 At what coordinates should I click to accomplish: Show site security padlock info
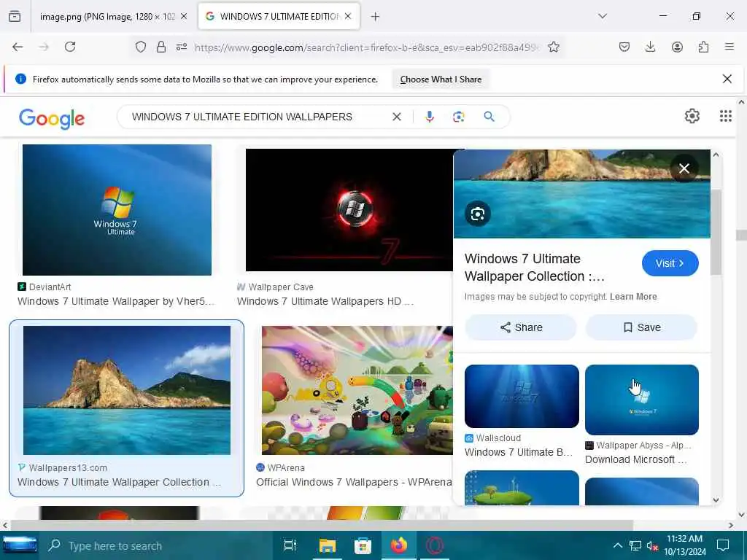pyautogui.click(x=161, y=47)
